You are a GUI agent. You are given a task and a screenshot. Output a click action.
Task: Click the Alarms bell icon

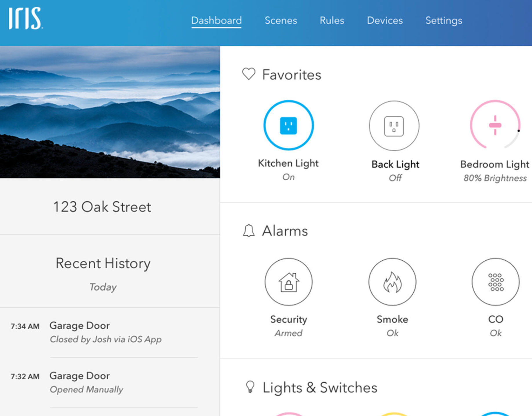coord(249,231)
